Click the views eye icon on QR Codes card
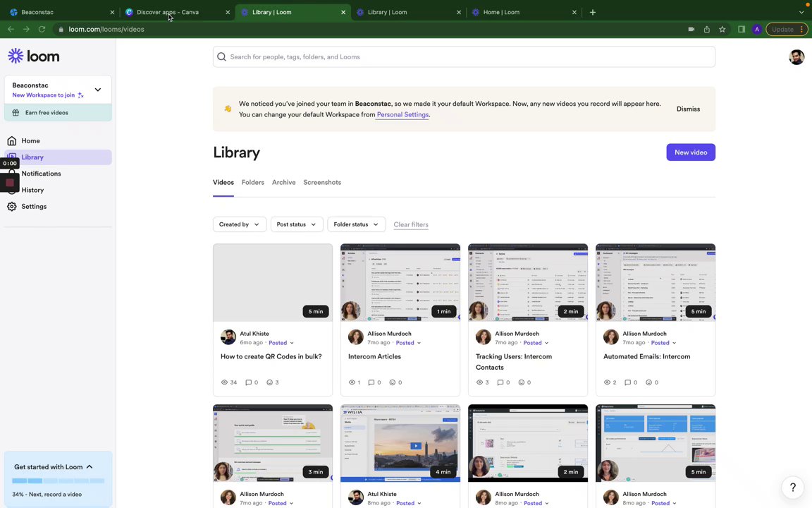812x508 pixels. tap(224, 382)
